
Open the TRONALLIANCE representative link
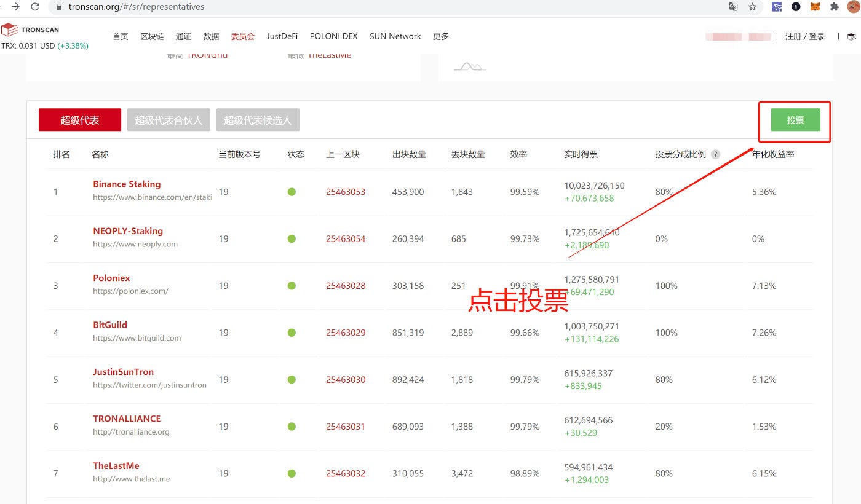pyautogui.click(x=127, y=419)
